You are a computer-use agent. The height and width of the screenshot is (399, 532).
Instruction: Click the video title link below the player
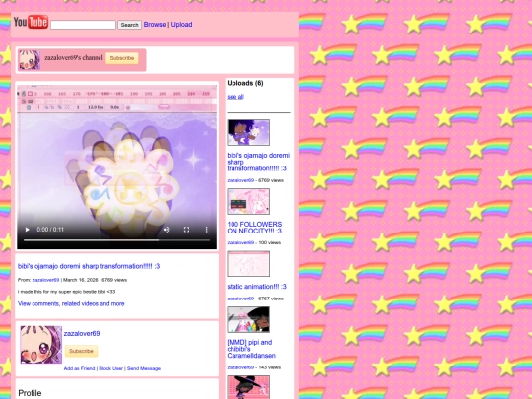coord(89,266)
